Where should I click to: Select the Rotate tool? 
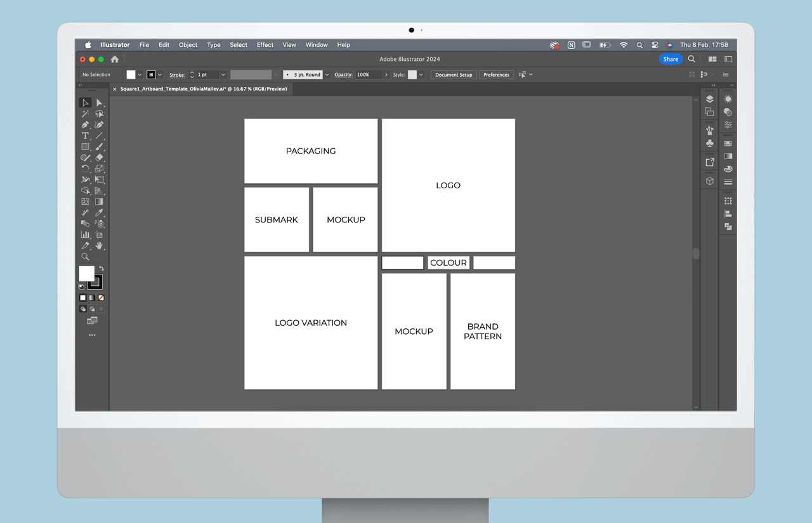pyautogui.click(x=85, y=169)
